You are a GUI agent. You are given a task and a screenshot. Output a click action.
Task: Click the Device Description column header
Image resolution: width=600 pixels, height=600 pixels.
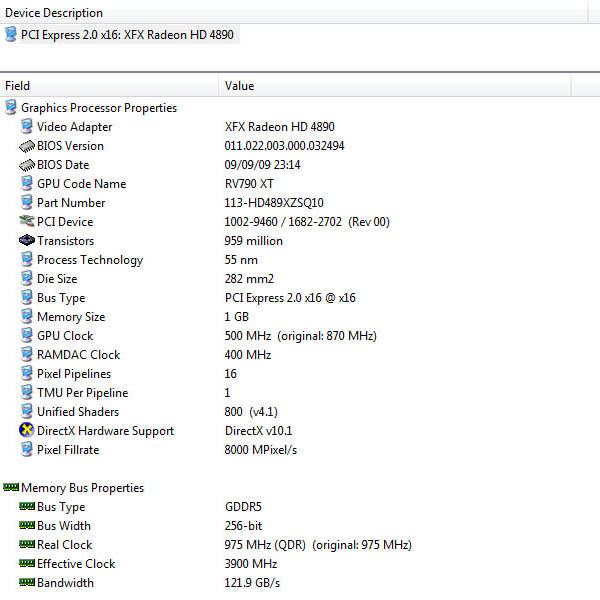(x=293, y=13)
